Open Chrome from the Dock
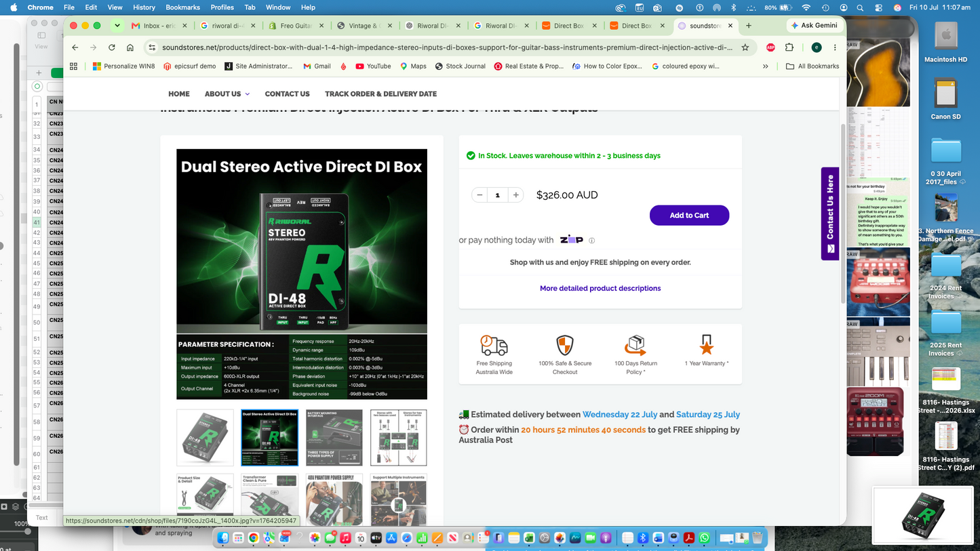 (254, 537)
